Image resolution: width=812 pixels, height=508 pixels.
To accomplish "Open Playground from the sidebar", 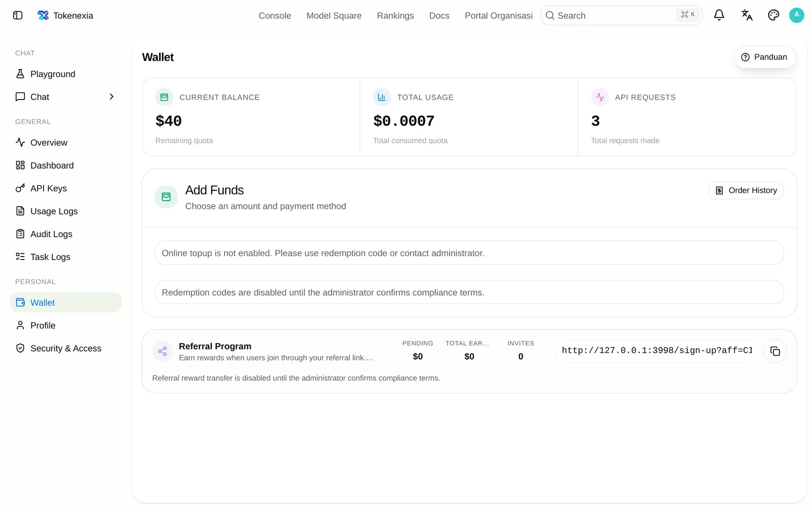I will (x=66, y=74).
